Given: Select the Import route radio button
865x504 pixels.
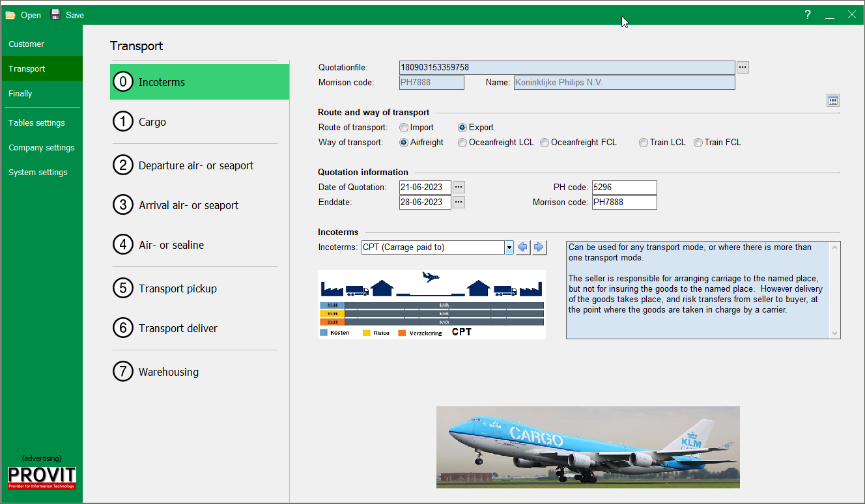Looking at the screenshot, I should coord(404,128).
